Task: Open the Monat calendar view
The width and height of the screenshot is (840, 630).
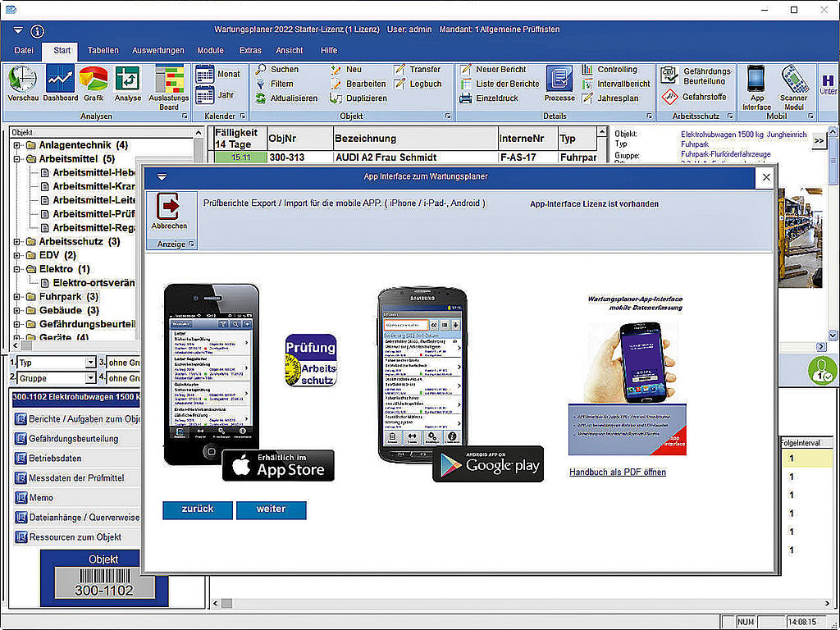Action: point(218,74)
